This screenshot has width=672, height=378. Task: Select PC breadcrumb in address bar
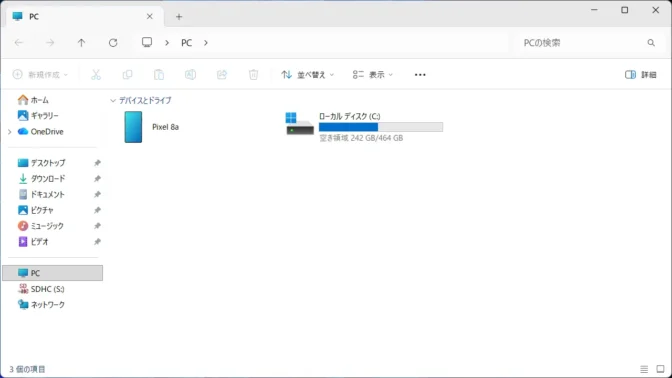pyautogui.click(x=186, y=43)
